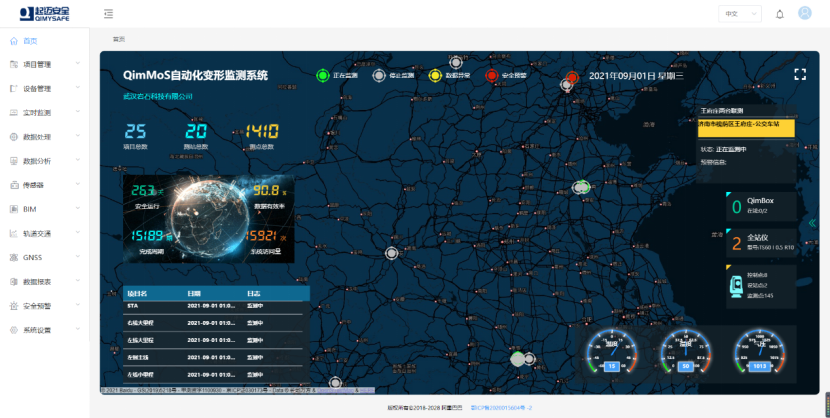Click the green monitoring marker on the map

583,186
